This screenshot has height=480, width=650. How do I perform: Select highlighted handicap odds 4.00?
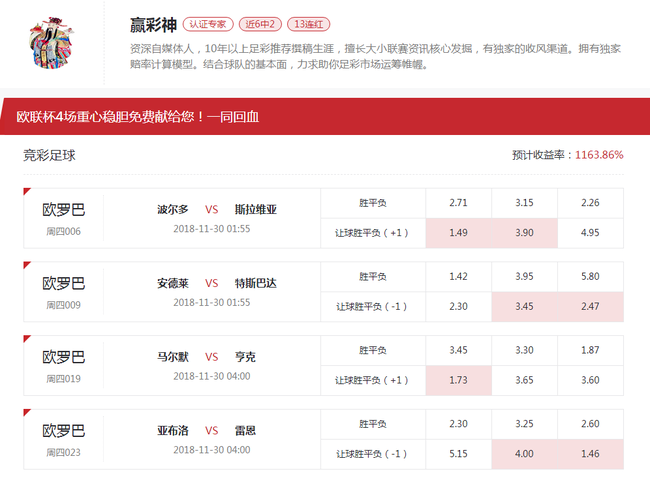[x=524, y=454]
